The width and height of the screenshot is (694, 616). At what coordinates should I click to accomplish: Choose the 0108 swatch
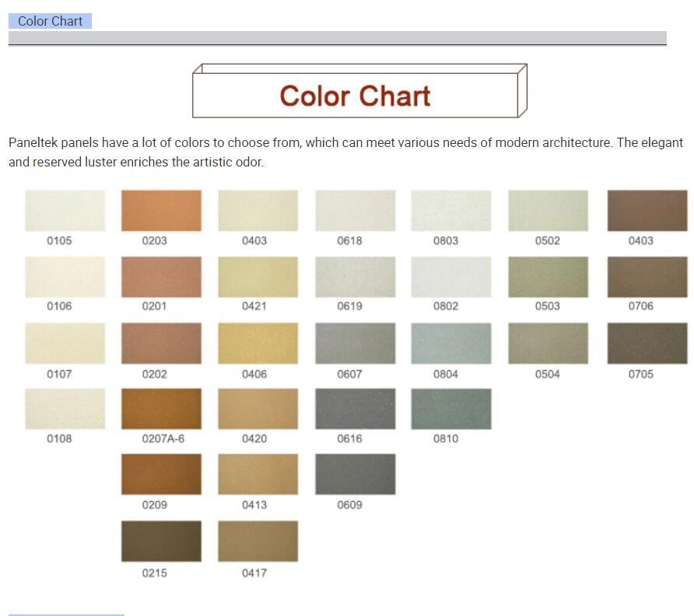[65, 409]
